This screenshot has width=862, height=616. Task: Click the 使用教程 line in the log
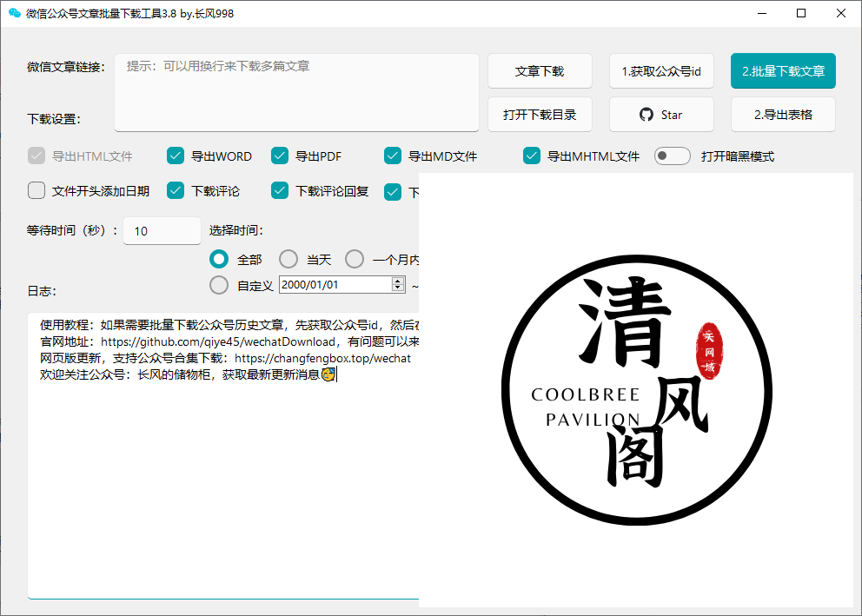[x=229, y=325]
